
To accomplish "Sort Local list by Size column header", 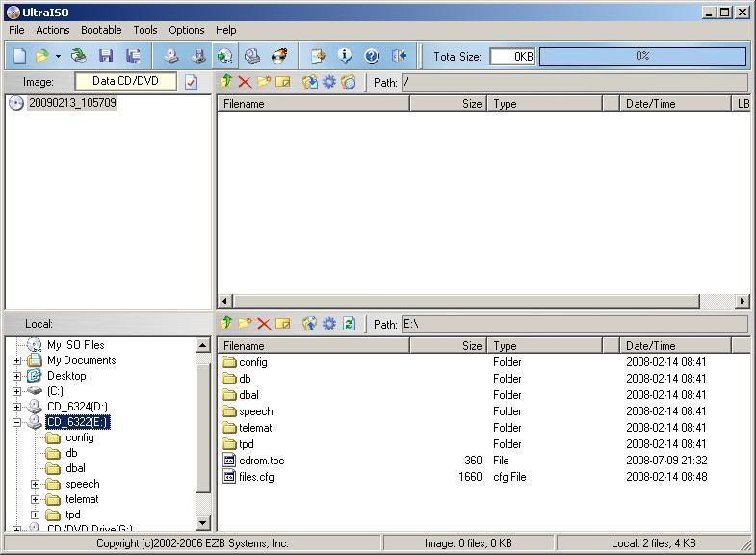I will click(449, 345).
